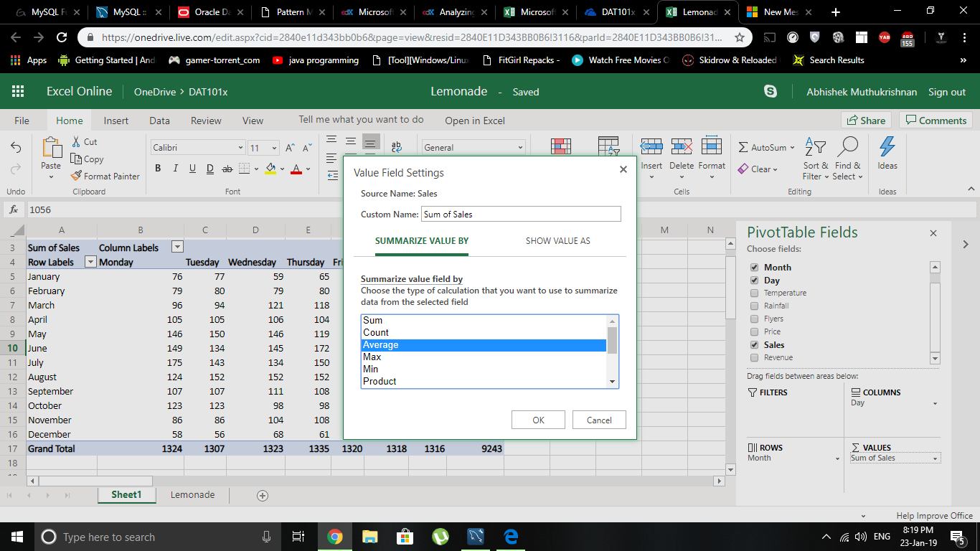Click the Underline icon

[x=192, y=168]
